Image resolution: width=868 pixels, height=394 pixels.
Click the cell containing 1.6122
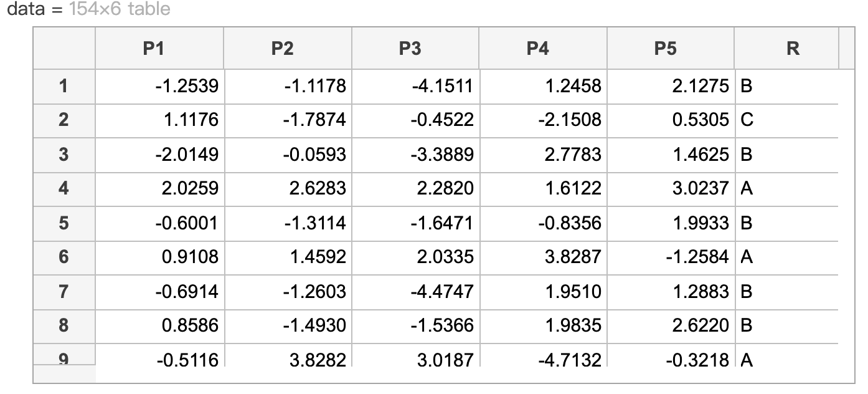tap(543, 189)
